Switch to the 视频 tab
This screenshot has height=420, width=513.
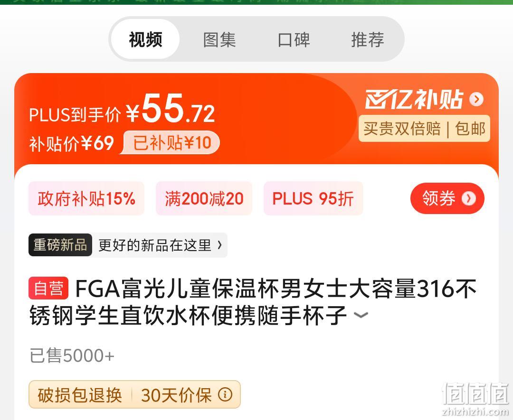(x=145, y=39)
